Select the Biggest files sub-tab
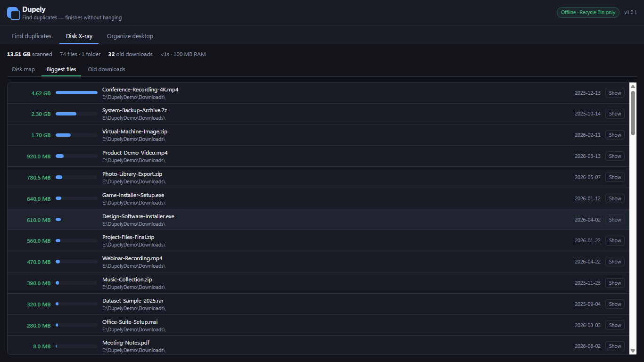 click(61, 69)
